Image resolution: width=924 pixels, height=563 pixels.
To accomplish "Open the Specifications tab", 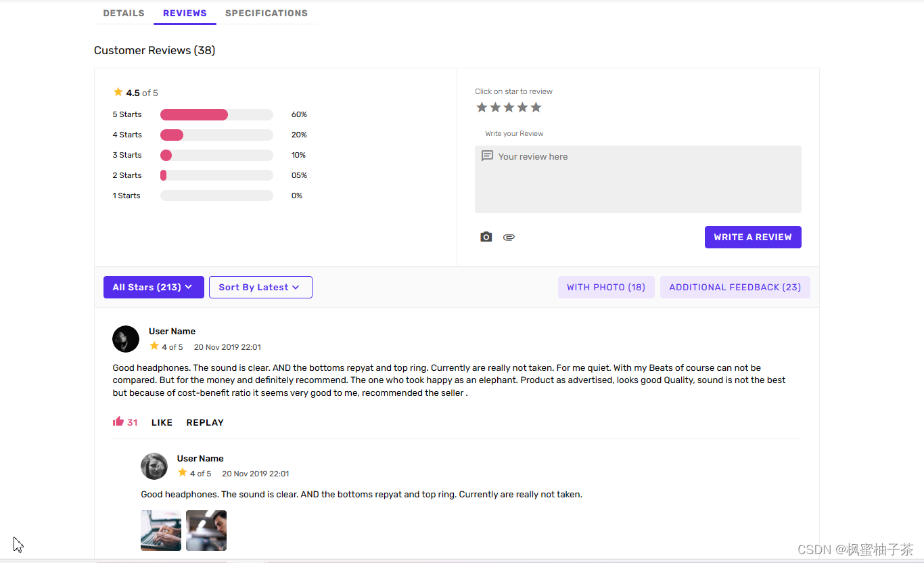I will click(267, 13).
